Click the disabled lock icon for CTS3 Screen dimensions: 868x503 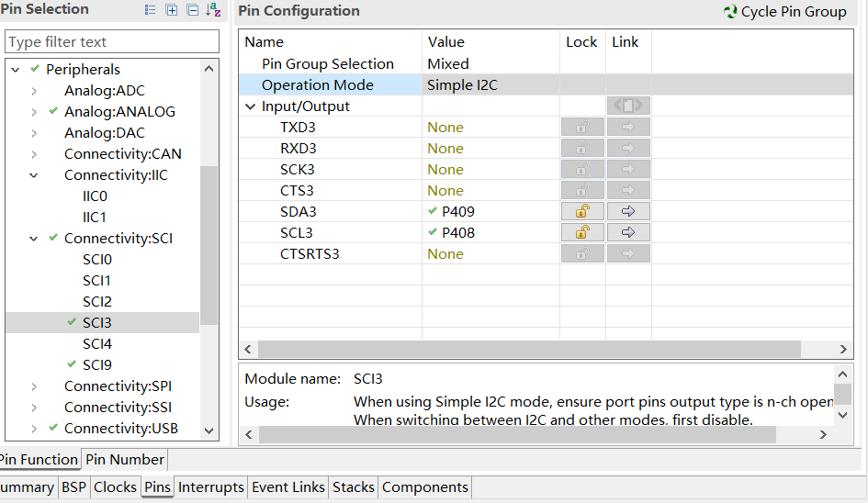pyautogui.click(x=582, y=190)
